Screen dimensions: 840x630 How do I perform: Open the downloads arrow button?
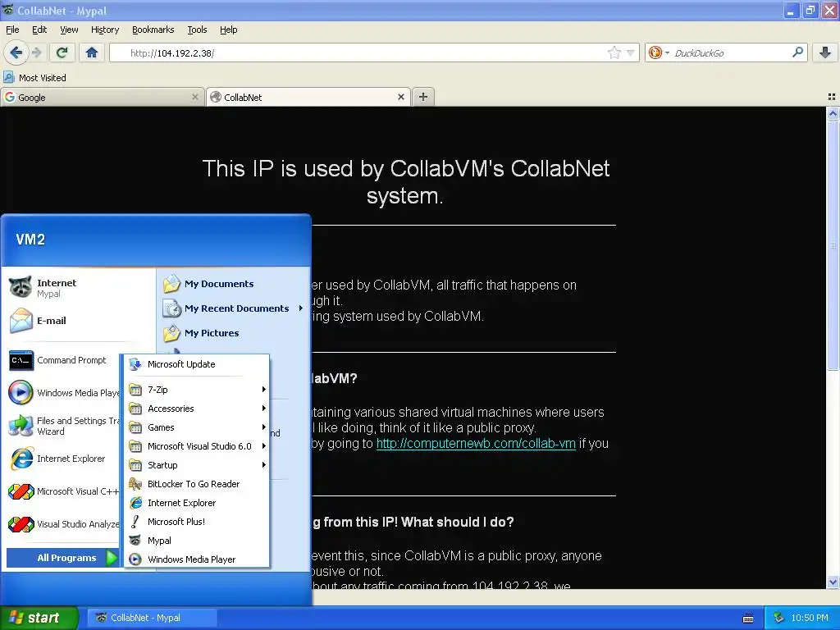(x=825, y=52)
